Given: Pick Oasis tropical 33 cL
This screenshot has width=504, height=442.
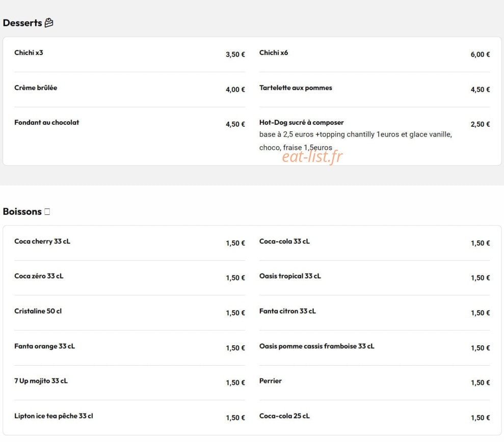Looking at the screenshot, I should click(x=375, y=278).
